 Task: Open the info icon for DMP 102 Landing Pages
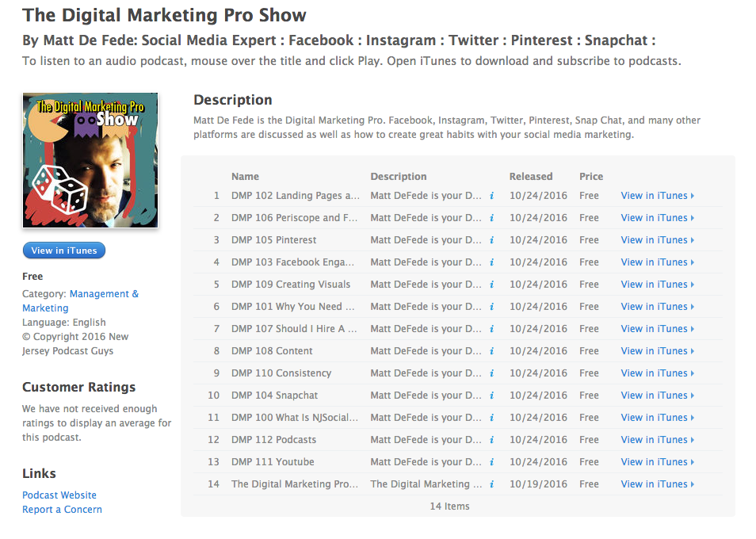point(491,195)
